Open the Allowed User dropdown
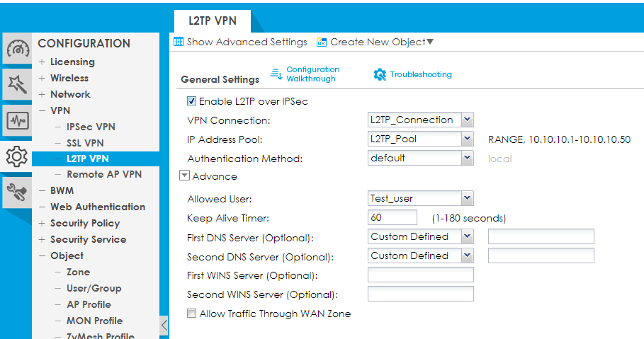Viewport: 644px width, 339px height. click(x=467, y=199)
